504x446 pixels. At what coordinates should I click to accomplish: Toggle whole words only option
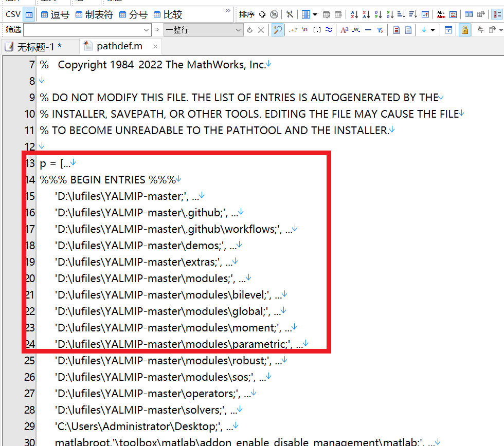[356, 30]
